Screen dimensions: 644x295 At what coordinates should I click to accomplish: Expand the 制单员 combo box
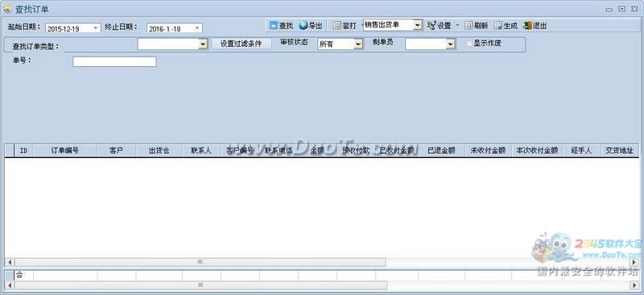pyautogui.click(x=451, y=44)
